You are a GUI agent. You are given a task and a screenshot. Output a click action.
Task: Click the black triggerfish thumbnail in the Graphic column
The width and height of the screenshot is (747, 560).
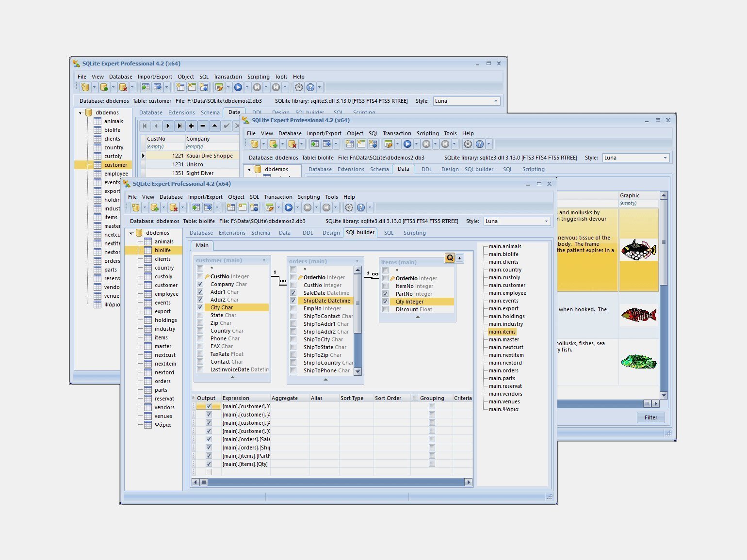[638, 250]
